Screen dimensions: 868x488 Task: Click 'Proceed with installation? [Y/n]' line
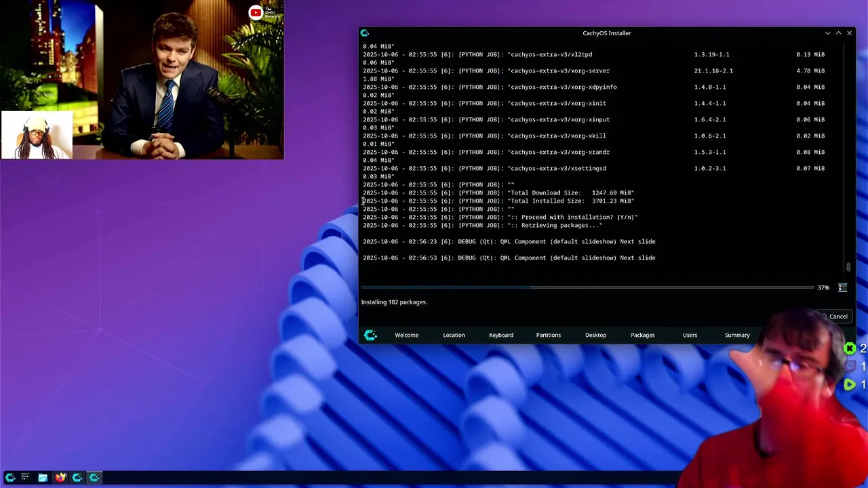tap(500, 217)
